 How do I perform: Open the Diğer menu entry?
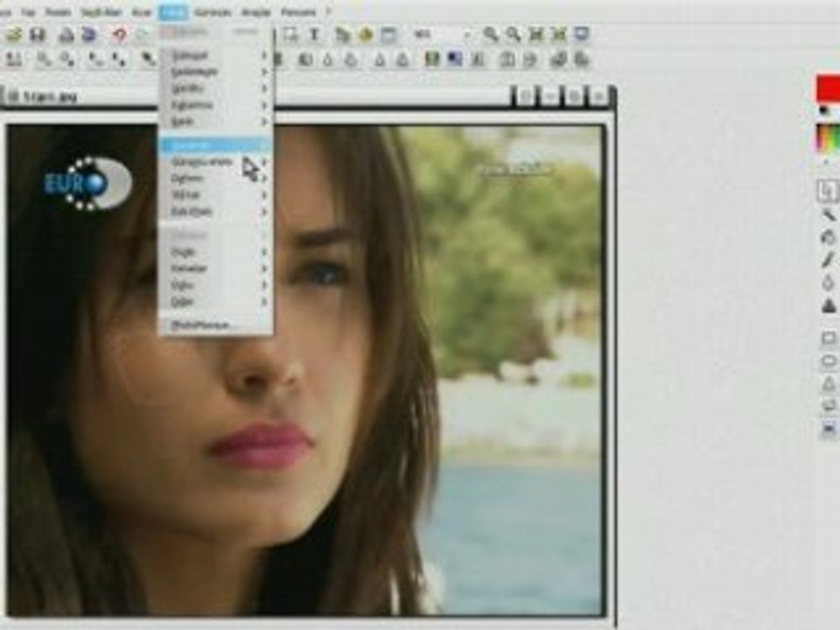pos(216,302)
